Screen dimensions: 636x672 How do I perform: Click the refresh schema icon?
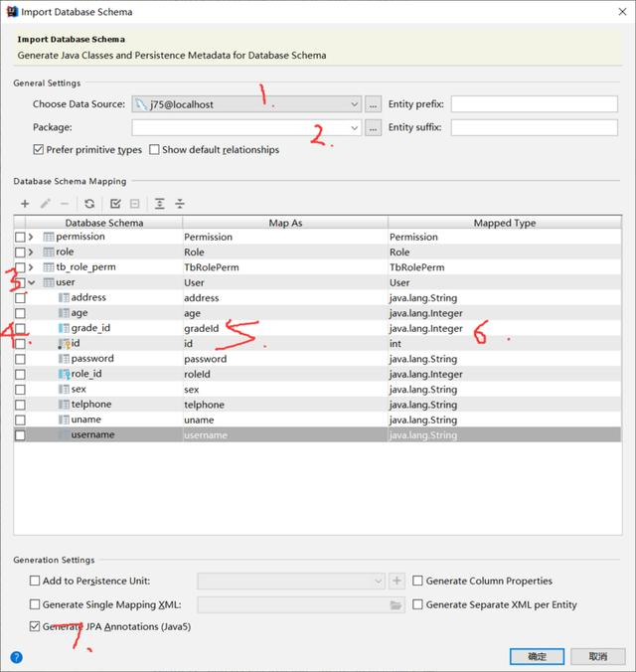[89, 203]
